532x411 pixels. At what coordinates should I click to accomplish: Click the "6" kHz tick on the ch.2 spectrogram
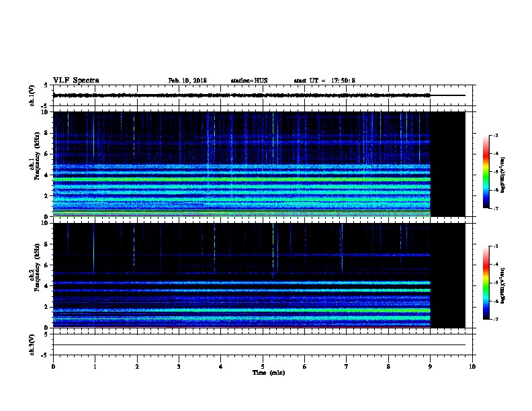click(x=46, y=265)
